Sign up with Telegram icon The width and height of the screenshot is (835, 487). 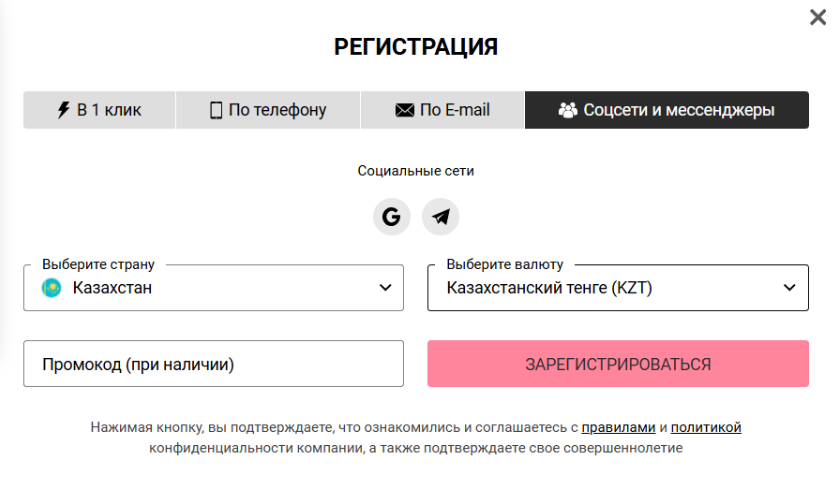(x=440, y=217)
